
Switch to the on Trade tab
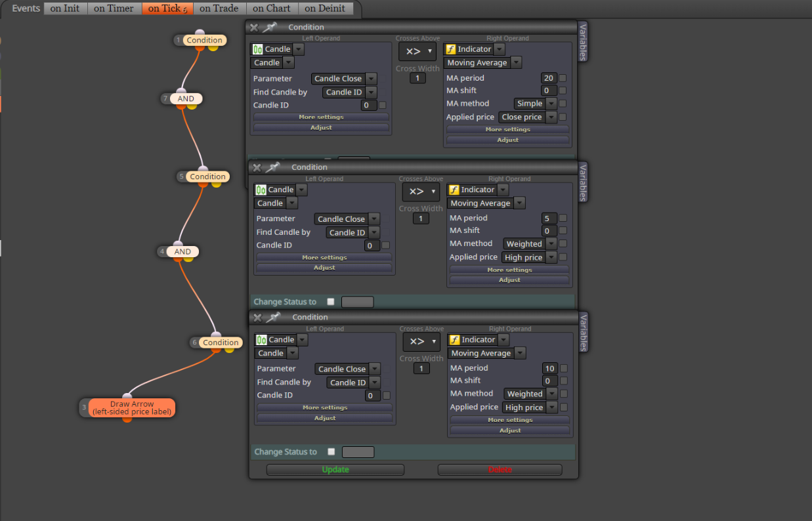(x=220, y=9)
